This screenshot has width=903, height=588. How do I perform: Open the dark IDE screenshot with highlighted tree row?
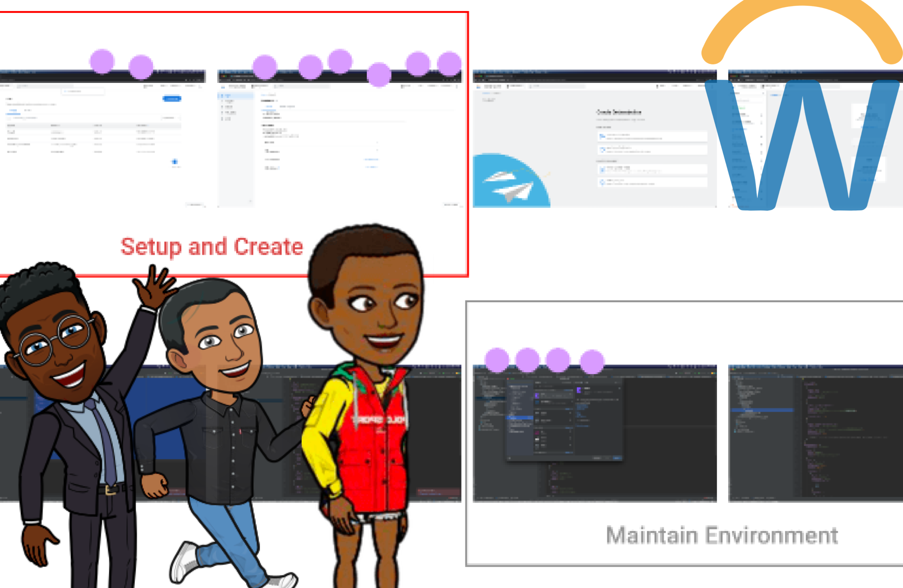pyautogui.click(x=815, y=433)
